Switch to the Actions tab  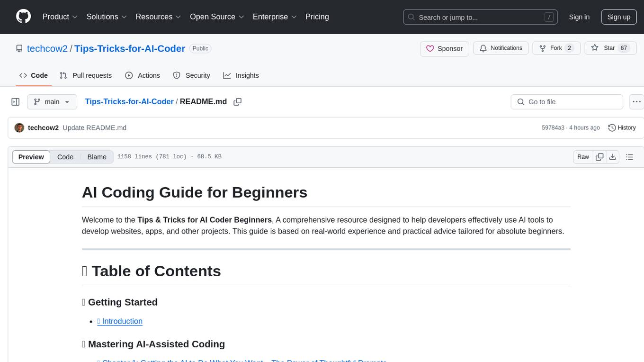point(143,75)
